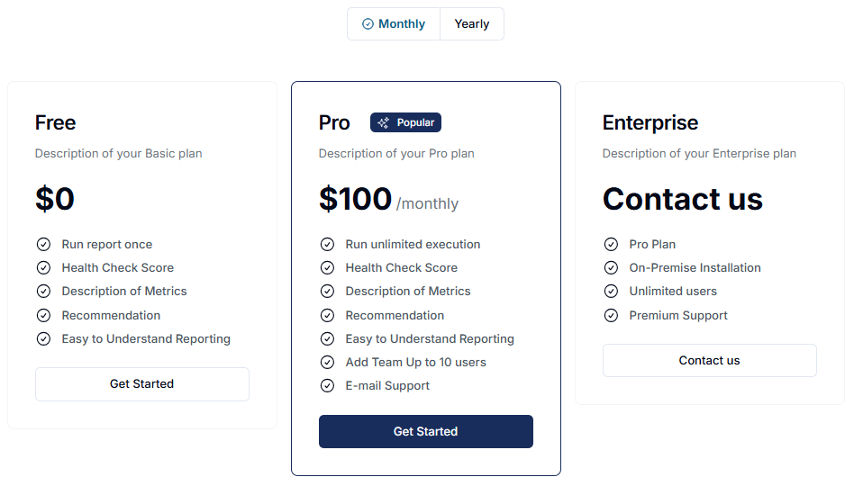Click the dark Get Started button for Pro

point(426,432)
